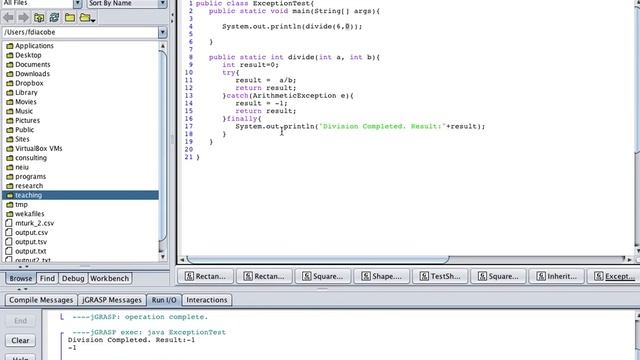Click the editor scroll-left arrow
This screenshot has height=360, width=640.
click(182, 259)
